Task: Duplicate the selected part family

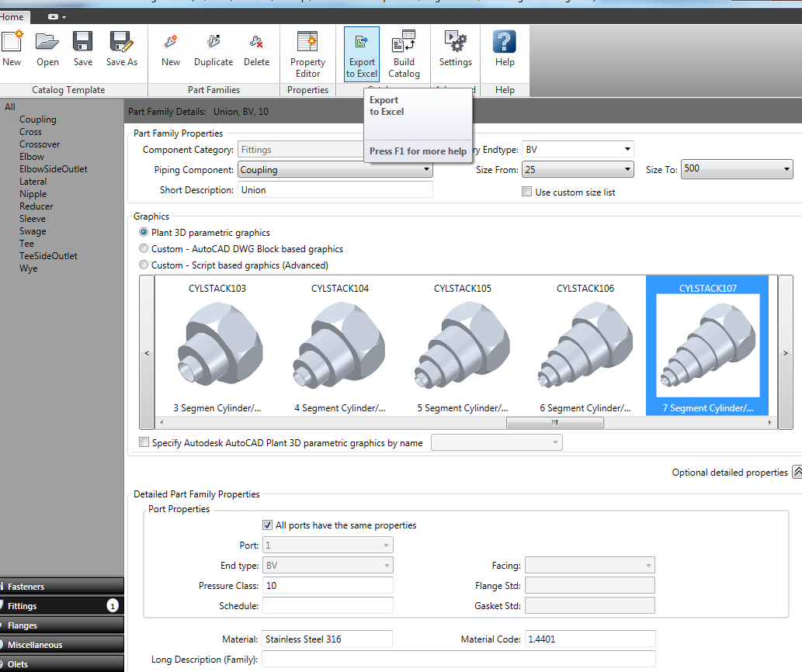Action: tap(214, 49)
